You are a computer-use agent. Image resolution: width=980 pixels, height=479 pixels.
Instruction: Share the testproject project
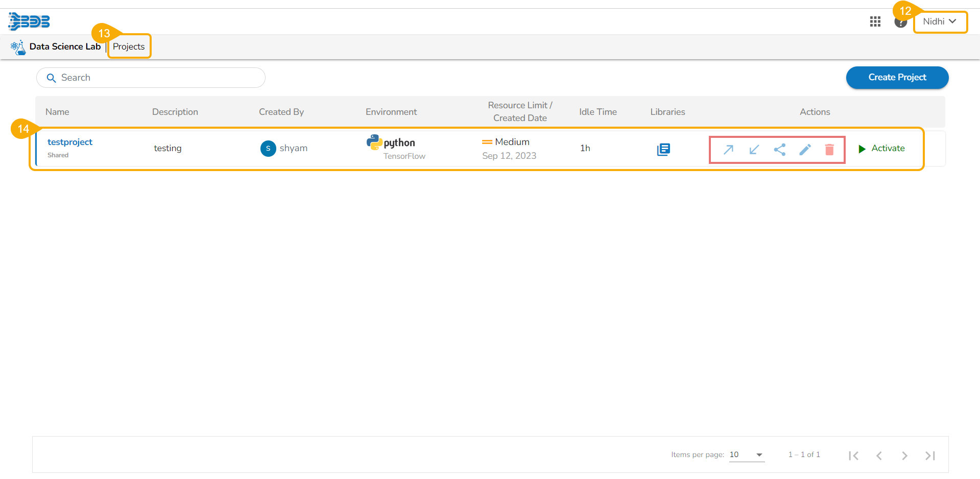(779, 149)
